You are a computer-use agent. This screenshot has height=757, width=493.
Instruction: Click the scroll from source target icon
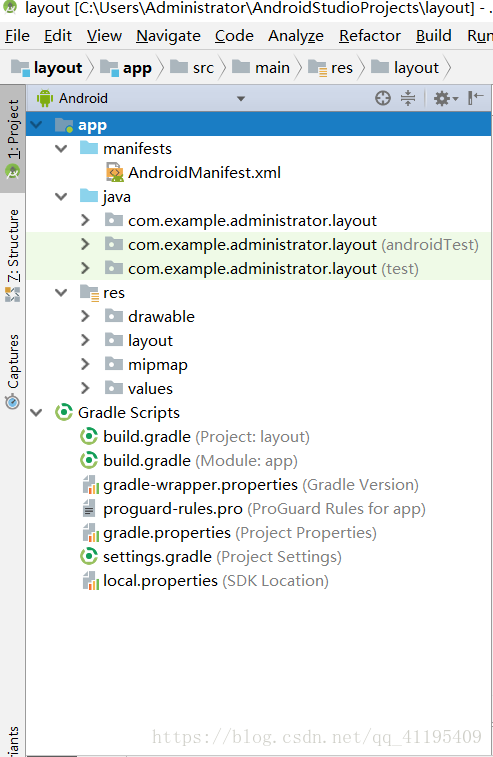382,98
